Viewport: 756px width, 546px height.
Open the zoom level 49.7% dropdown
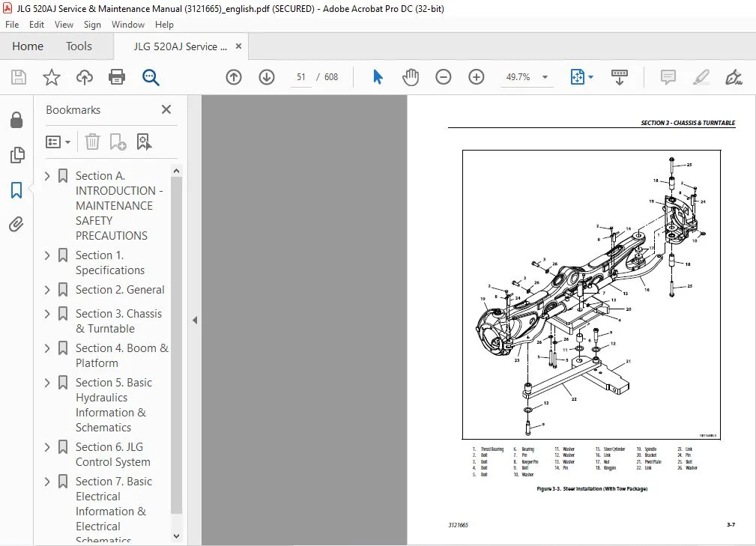point(545,77)
